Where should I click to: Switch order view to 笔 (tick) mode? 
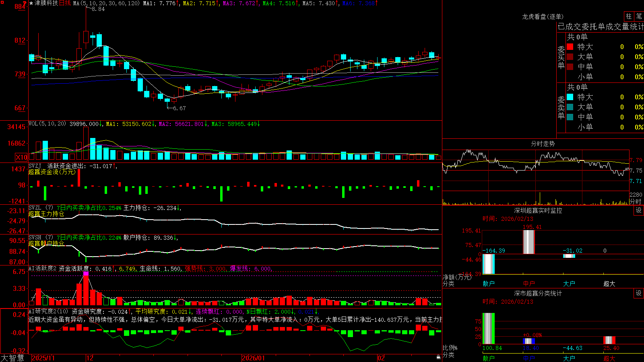click(639, 16)
